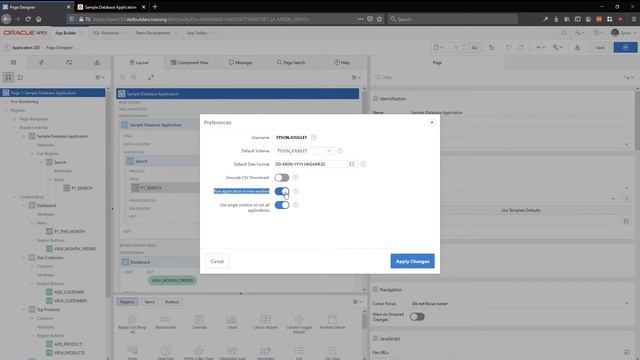Select the Rendering tree tab icon
This screenshot has width=640, height=360.
[13, 62]
